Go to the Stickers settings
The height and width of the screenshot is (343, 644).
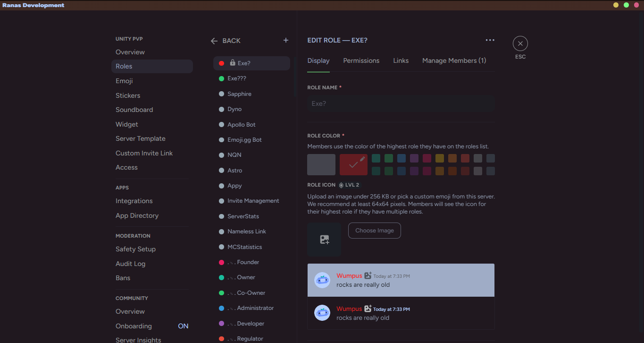coord(152,95)
